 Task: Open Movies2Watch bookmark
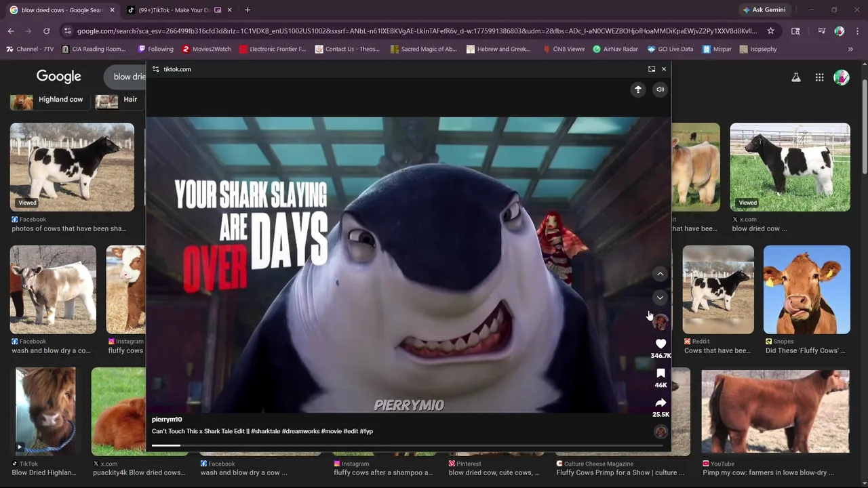tap(206, 49)
